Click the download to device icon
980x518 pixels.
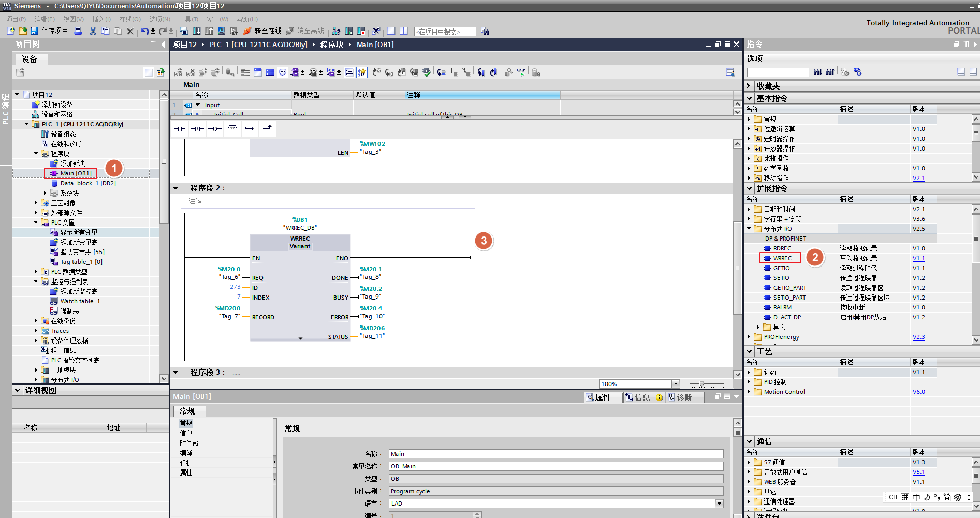coord(197,31)
